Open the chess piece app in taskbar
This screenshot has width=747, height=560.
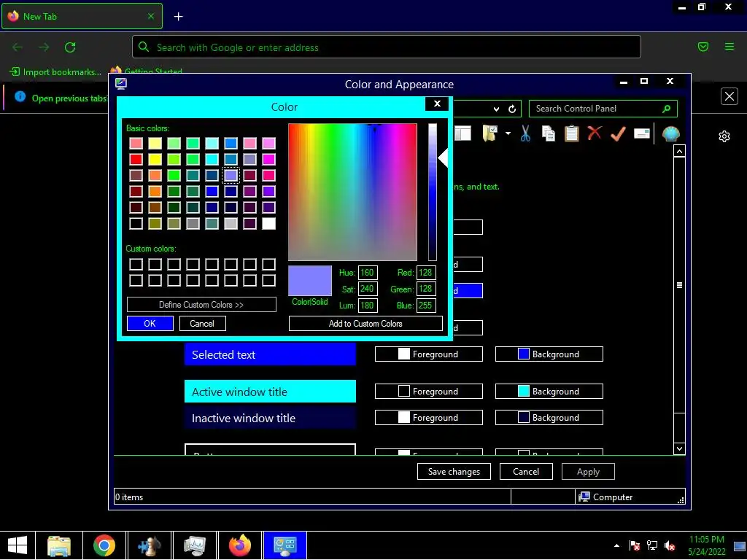(150, 545)
